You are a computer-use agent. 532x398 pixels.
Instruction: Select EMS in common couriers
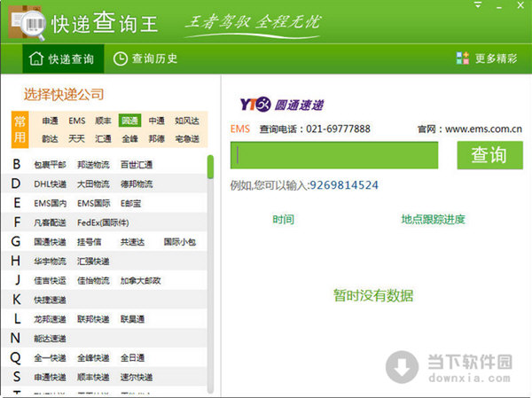(77, 121)
